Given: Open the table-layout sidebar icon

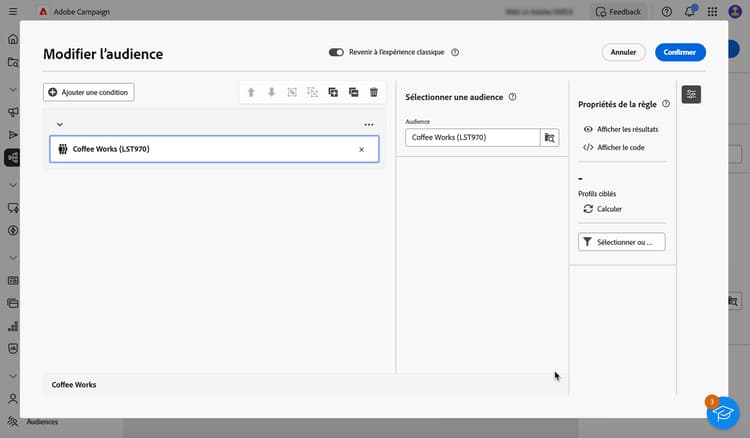Looking at the screenshot, I should [x=13, y=281].
